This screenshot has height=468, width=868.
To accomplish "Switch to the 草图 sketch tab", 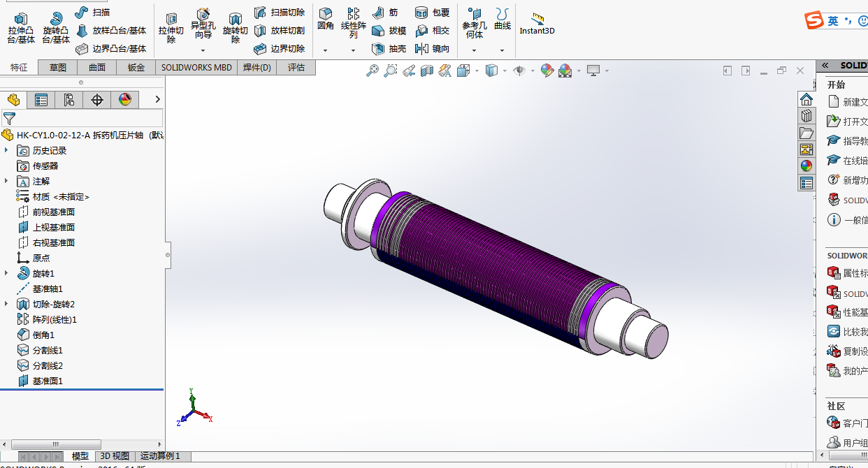I will 58,68.
